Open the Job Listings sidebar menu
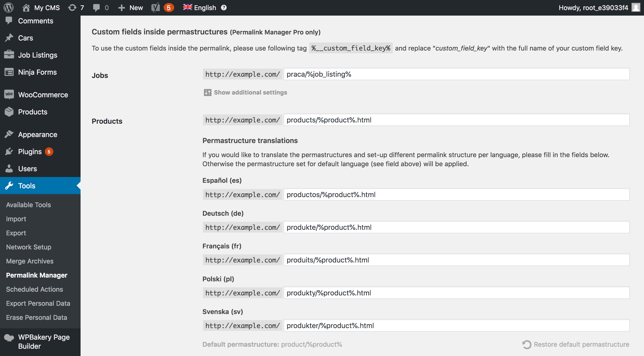644x356 pixels. (x=38, y=55)
